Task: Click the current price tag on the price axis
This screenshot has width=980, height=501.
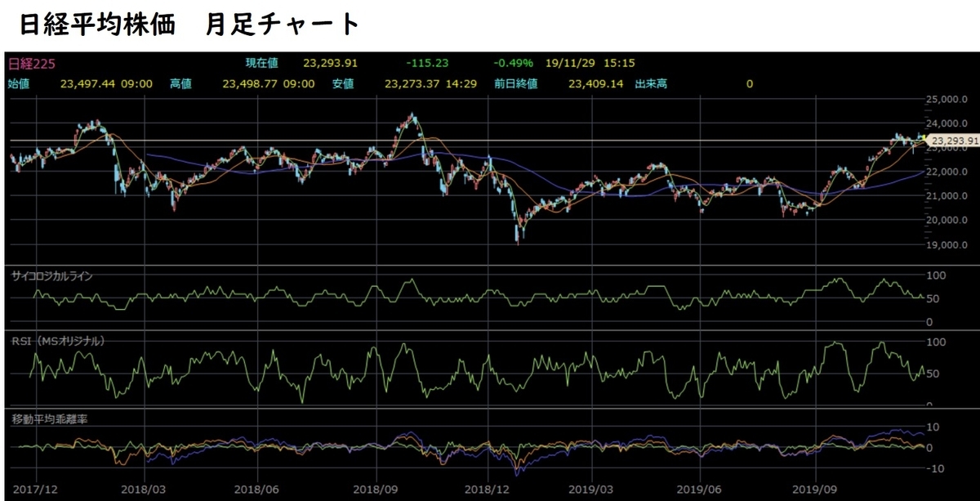Action: 953,141
